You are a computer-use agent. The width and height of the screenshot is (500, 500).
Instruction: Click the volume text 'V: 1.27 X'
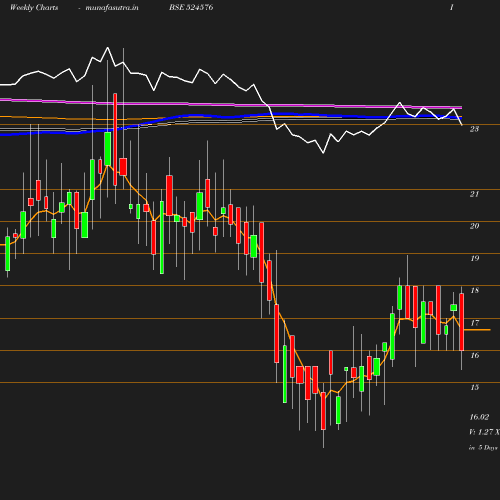484,432
